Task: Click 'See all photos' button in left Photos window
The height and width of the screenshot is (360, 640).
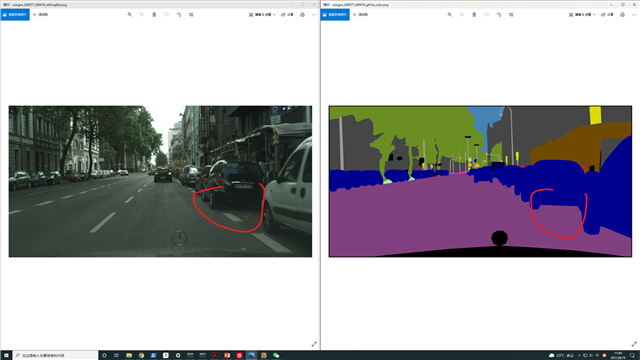Action: (15, 15)
